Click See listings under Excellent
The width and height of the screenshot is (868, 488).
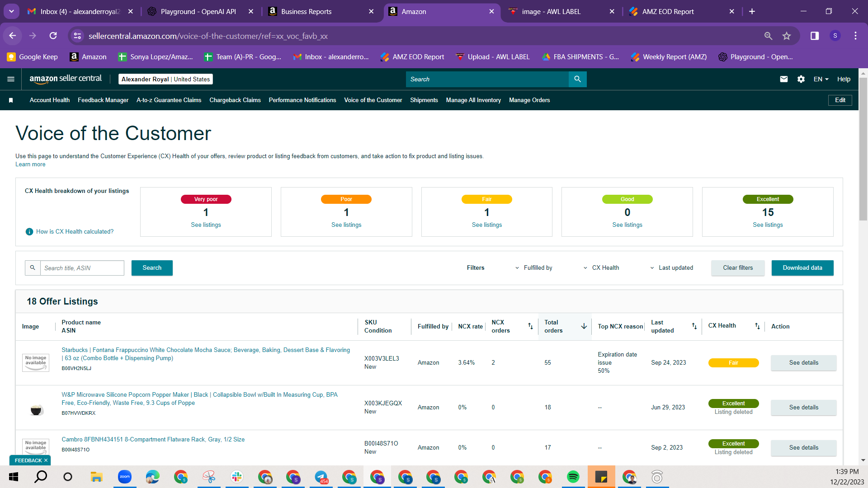pyautogui.click(x=768, y=225)
